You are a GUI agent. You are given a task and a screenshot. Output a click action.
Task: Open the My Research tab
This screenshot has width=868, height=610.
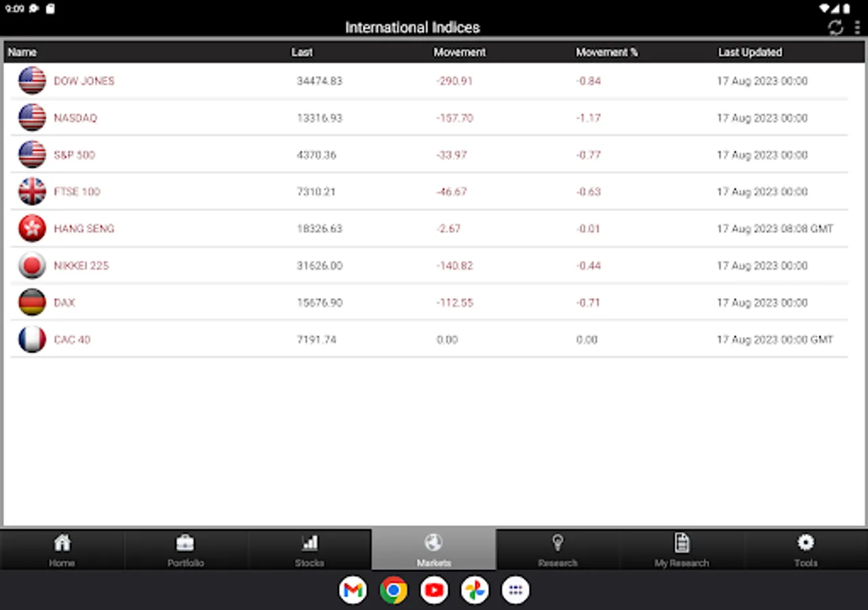[x=682, y=550]
